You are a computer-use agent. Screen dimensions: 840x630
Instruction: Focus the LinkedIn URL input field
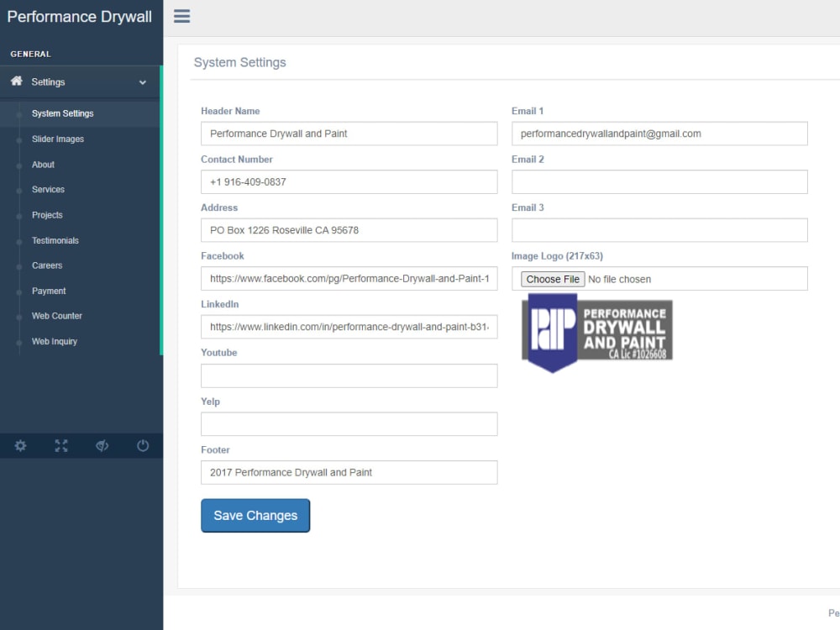coord(349,327)
